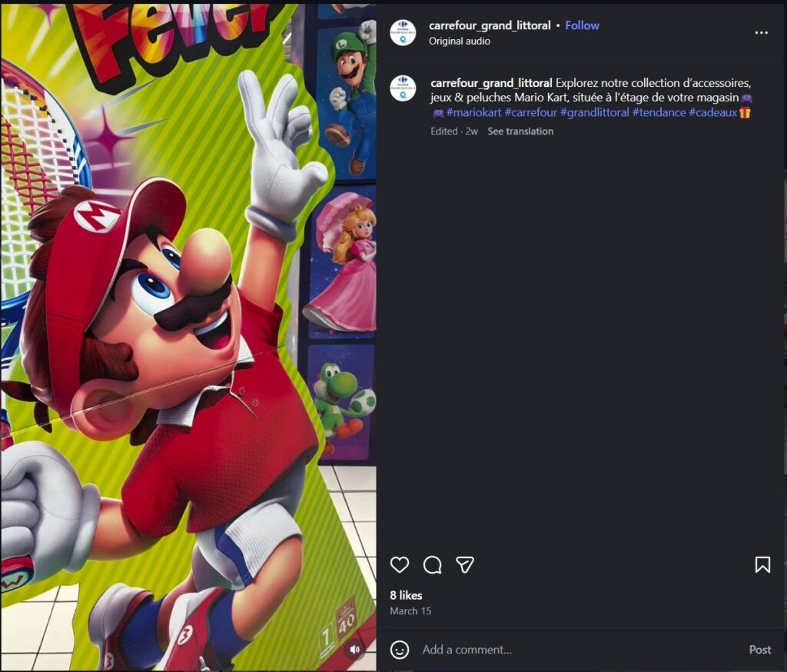Image resolution: width=787 pixels, height=672 pixels.
Task: Click the March 15 post date
Action: coord(410,611)
